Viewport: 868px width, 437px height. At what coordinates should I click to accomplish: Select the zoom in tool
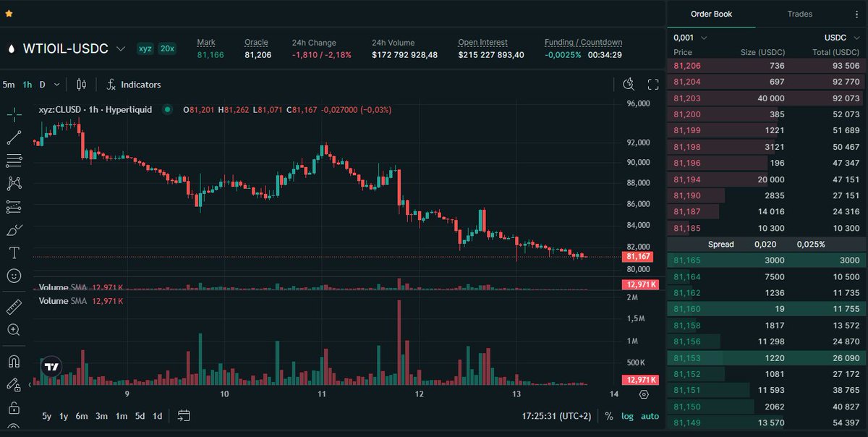[14, 330]
